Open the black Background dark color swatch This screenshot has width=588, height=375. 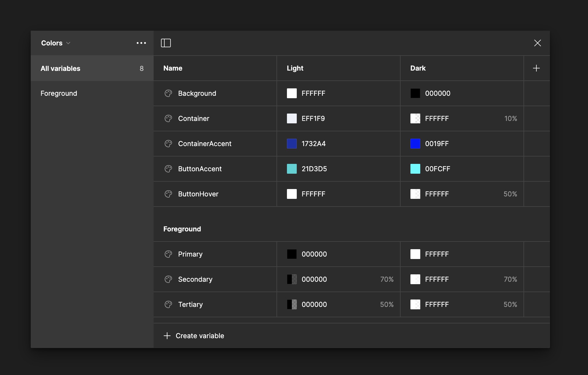coord(415,93)
